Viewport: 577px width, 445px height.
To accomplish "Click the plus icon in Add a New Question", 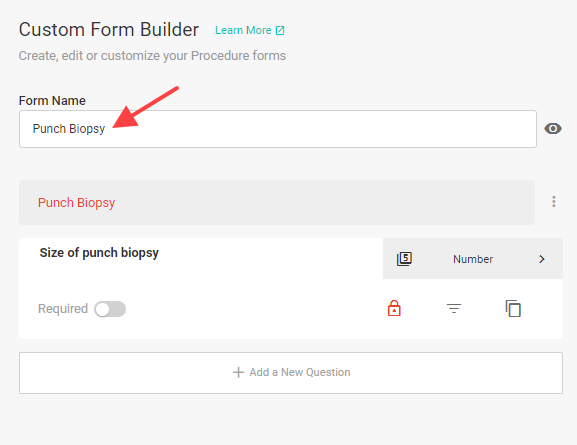I will tap(238, 372).
